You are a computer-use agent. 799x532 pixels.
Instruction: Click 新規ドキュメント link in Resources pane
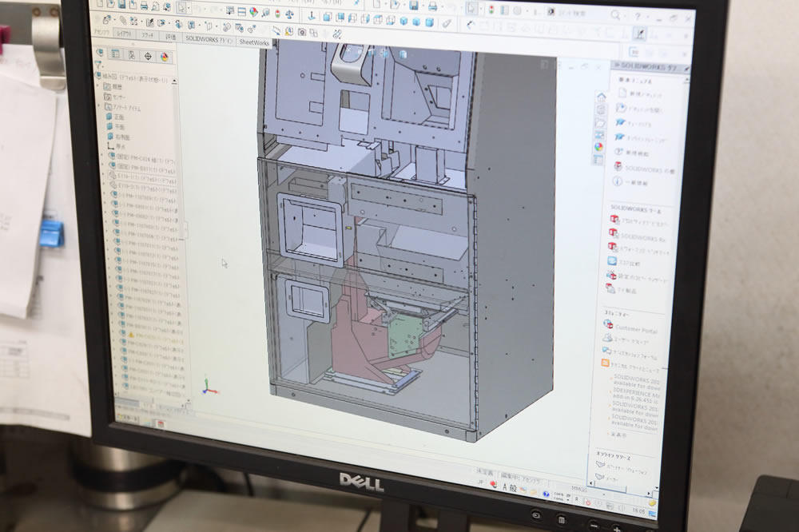click(x=640, y=94)
